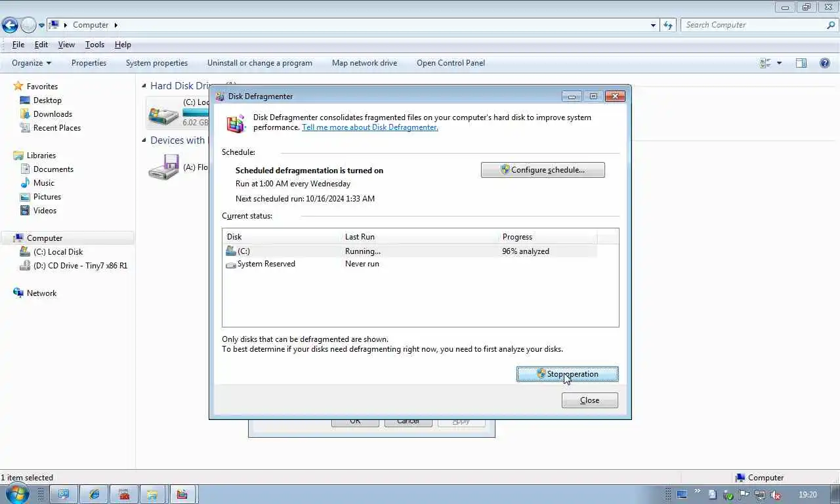Select Recent Places in sidebar
This screenshot has height=504, width=840.
[57, 128]
